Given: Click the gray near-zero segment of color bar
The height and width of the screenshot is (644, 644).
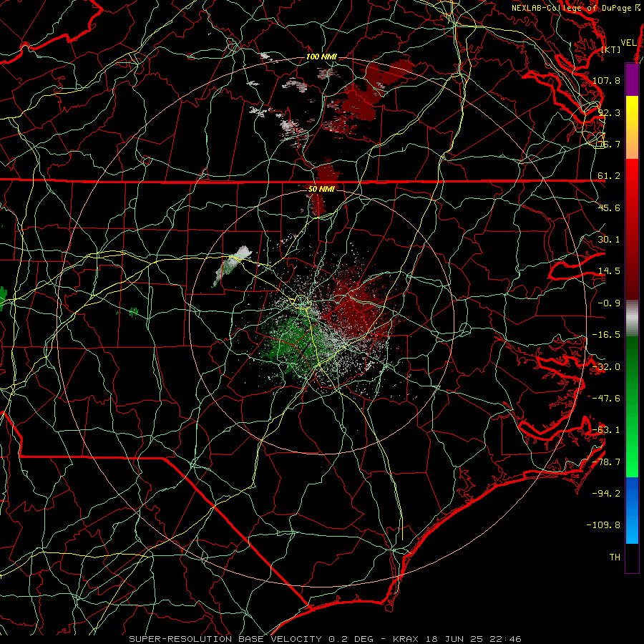Looking at the screenshot, I should (x=632, y=318).
